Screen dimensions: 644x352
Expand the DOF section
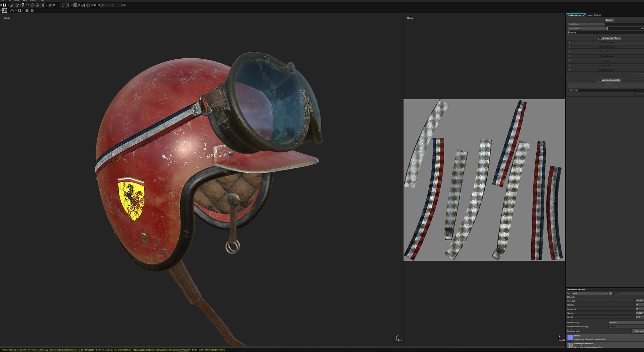coord(569,52)
